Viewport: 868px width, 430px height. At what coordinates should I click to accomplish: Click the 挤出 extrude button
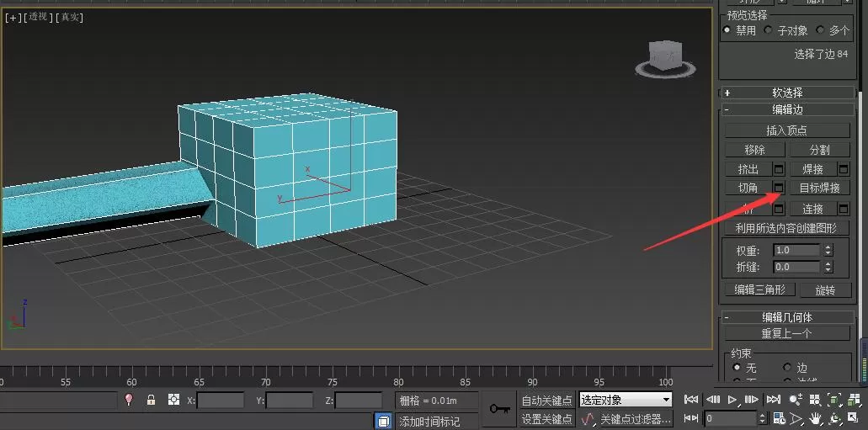click(x=748, y=169)
